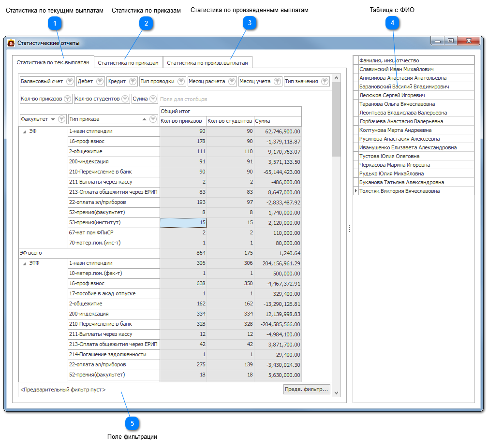488x448 pixels.
Task: Select row Славинский Иван Михайлович
Action: click(x=416, y=69)
